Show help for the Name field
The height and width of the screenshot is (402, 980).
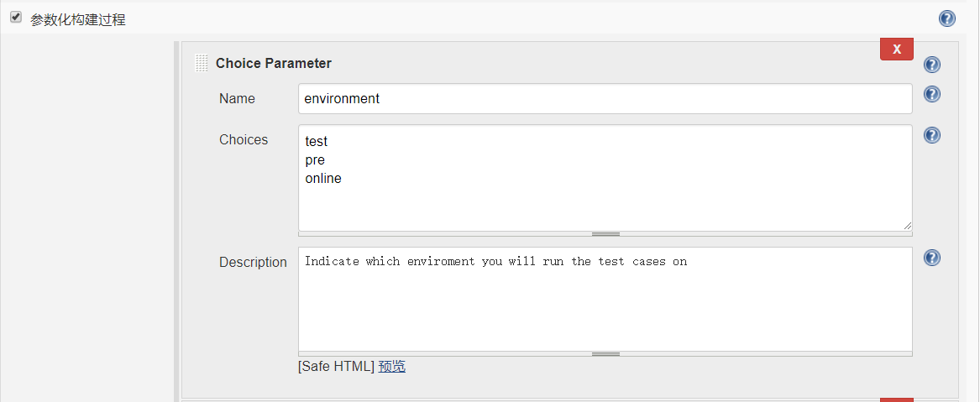(932, 95)
